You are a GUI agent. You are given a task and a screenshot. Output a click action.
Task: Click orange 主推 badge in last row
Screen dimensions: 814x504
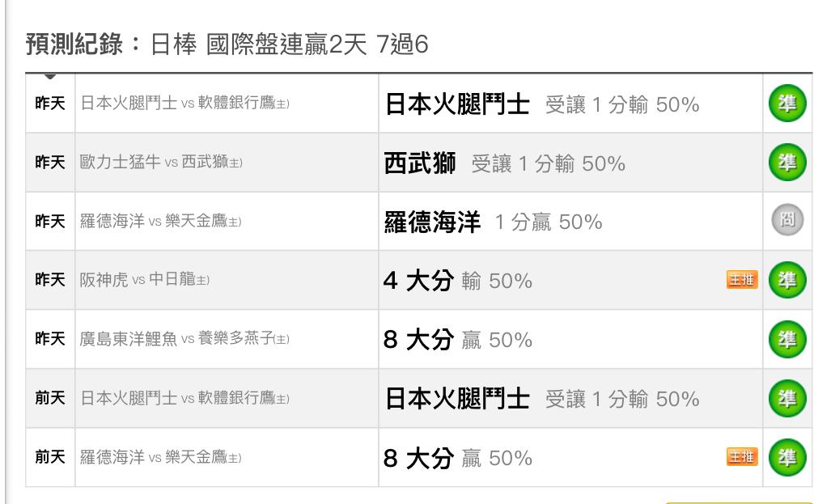click(742, 457)
